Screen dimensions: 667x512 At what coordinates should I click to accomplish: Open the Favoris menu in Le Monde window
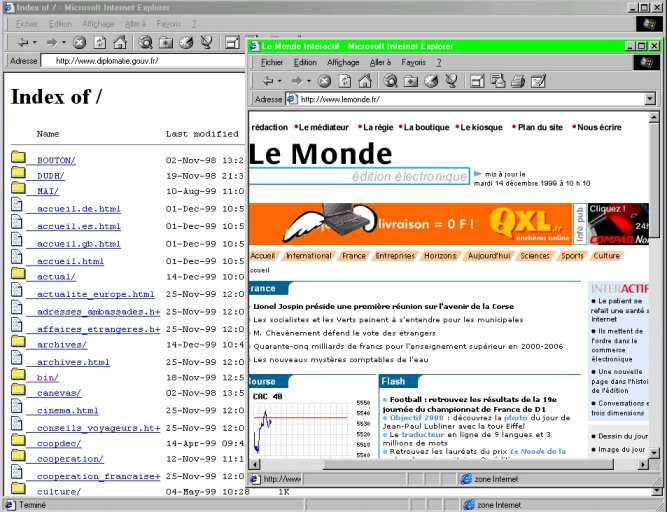pyautogui.click(x=413, y=62)
